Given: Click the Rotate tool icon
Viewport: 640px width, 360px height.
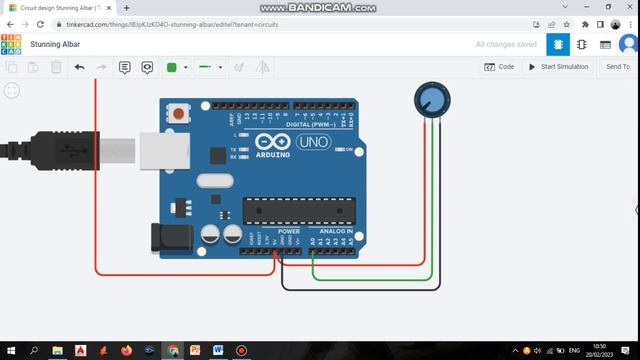Looking at the screenshot, I should click(x=239, y=67).
